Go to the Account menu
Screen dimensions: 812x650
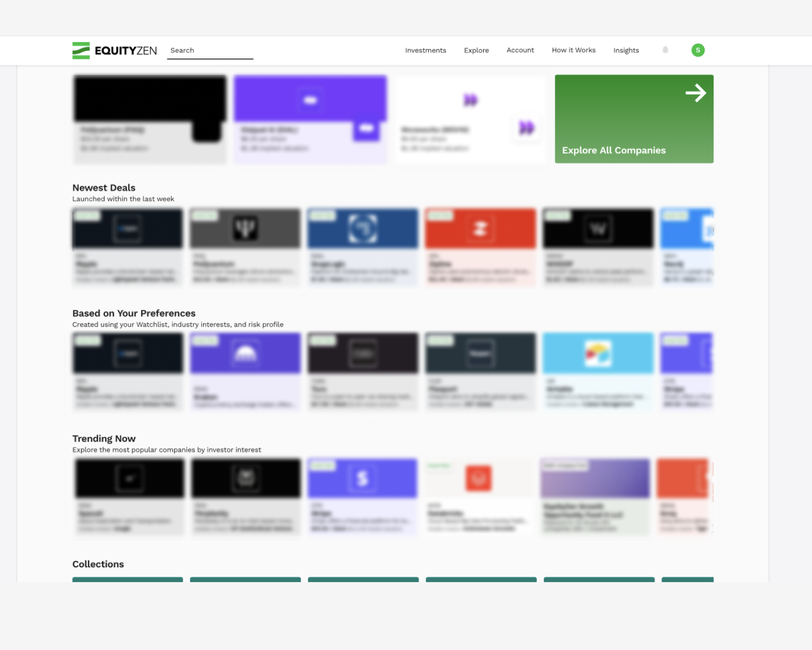coord(520,50)
